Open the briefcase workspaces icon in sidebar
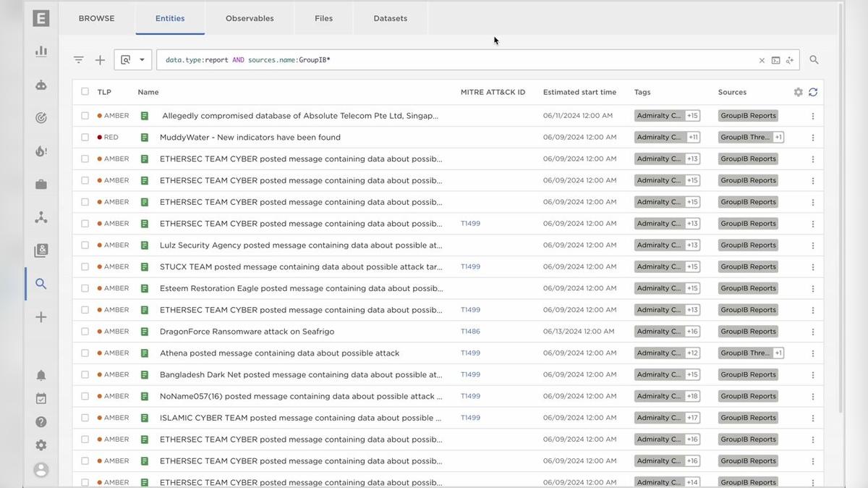Screen dimensions: 868x488 click(x=41, y=185)
